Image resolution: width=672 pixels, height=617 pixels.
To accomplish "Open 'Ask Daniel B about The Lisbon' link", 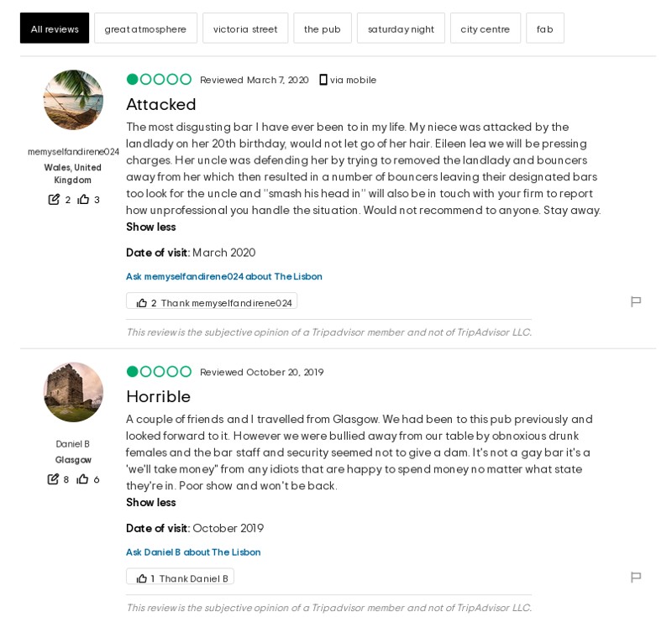I will point(193,552).
